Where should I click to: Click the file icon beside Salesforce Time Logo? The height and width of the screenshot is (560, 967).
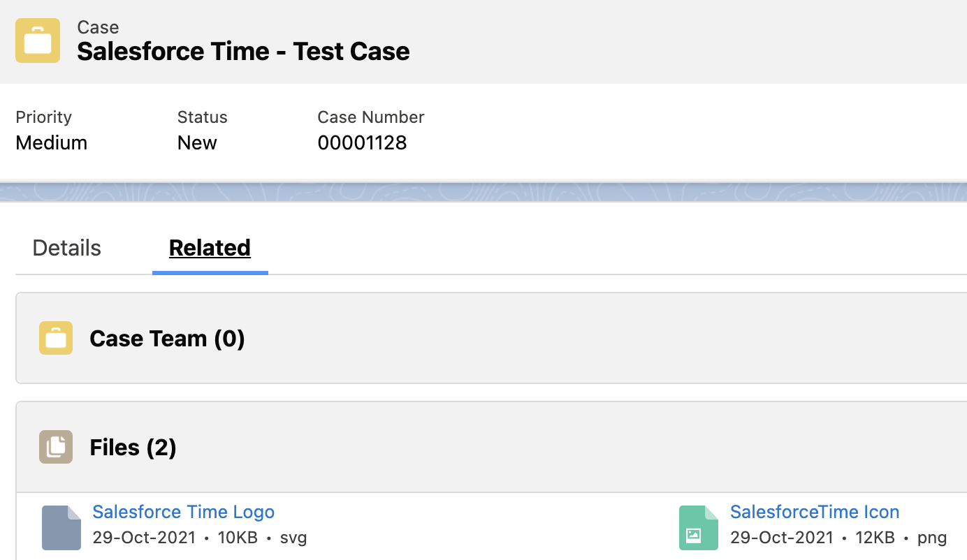click(61, 527)
